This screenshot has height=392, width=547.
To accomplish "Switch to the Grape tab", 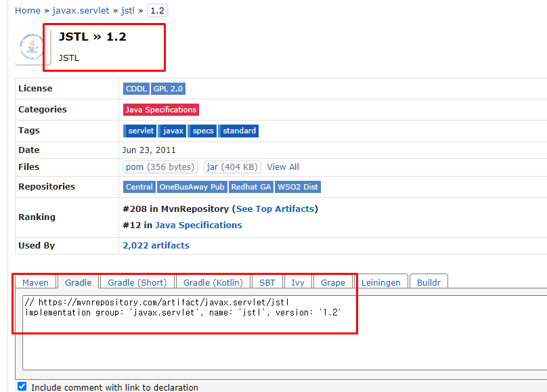I will pos(333,282).
